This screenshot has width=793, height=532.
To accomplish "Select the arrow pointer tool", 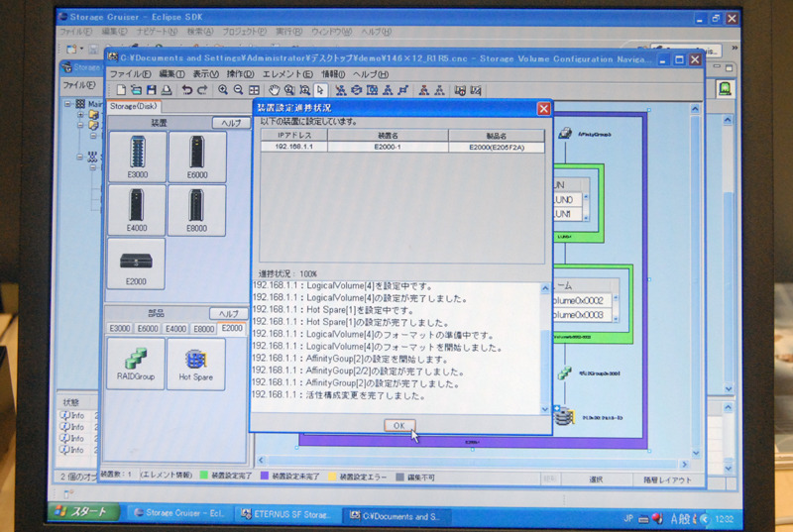I will 320,90.
